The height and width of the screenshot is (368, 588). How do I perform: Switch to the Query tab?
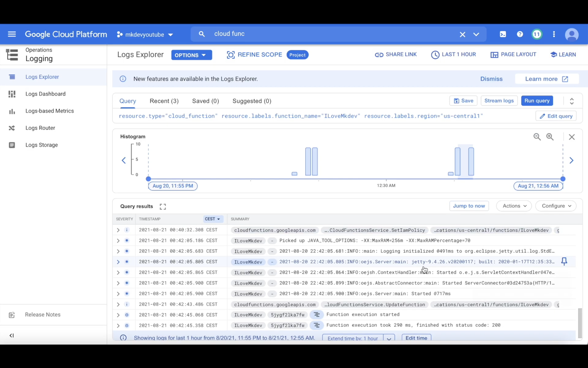click(x=128, y=101)
